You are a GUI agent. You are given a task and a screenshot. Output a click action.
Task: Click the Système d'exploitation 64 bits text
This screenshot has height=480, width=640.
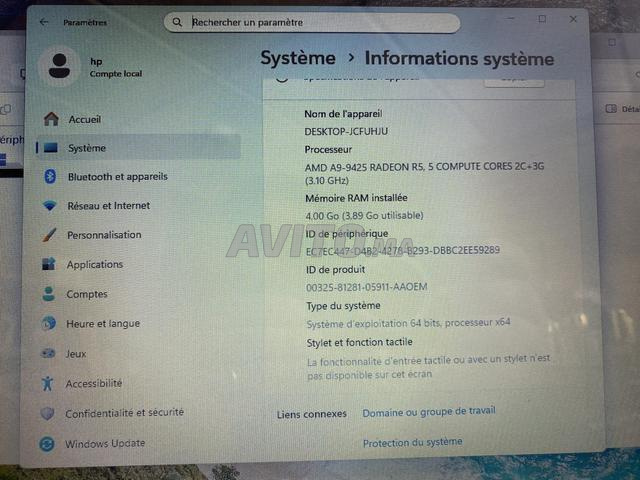(x=408, y=323)
